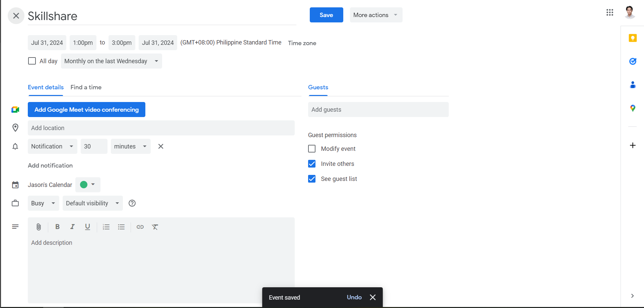644x308 pixels.
Task: Open recurrence dropdown Monthly on the last Wednesday
Action: point(112,61)
